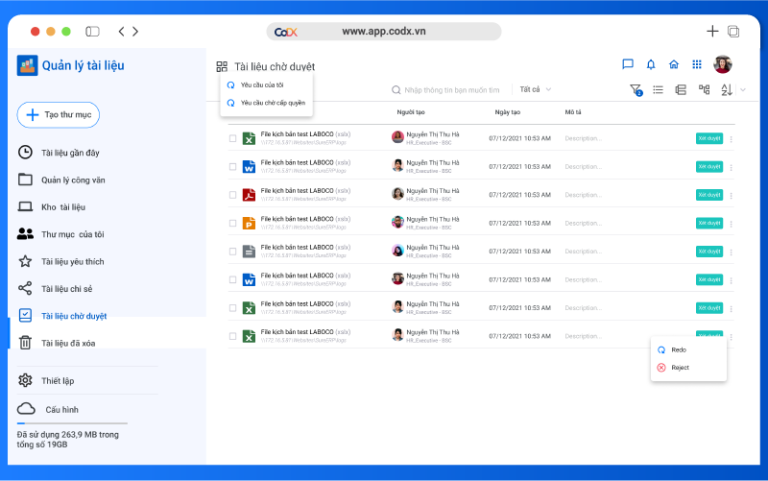
Task: Click the filter funnel icon
Action: [636, 90]
